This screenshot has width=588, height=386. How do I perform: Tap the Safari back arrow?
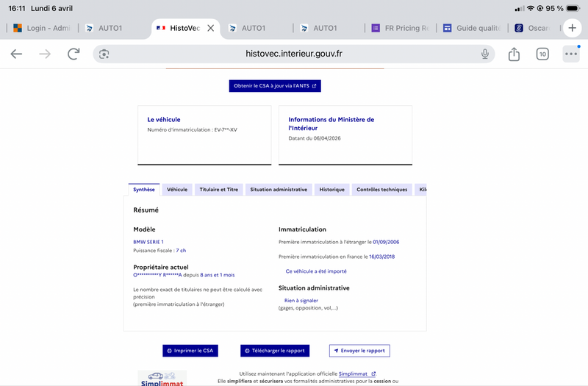pos(16,54)
